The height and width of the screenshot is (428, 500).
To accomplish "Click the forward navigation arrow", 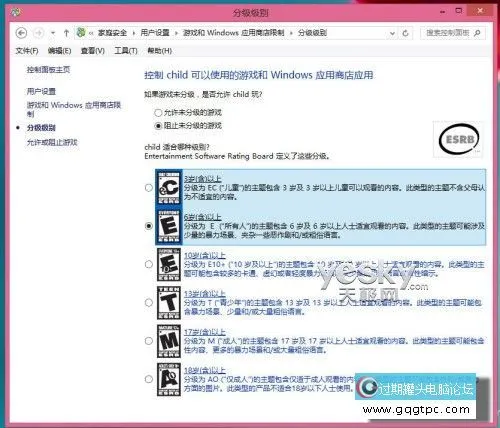I will [x=39, y=33].
